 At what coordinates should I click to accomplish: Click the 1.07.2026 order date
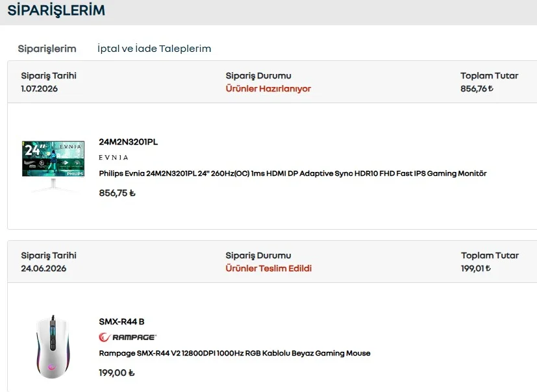pyautogui.click(x=39, y=89)
